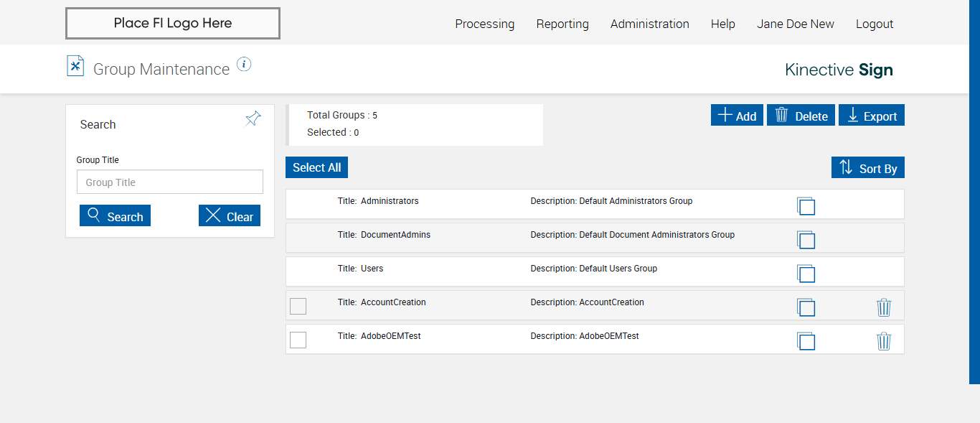The height and width of the screenshot is (423, 980).
Task: Click the copy icon for Users group
Action: (806, 274)
